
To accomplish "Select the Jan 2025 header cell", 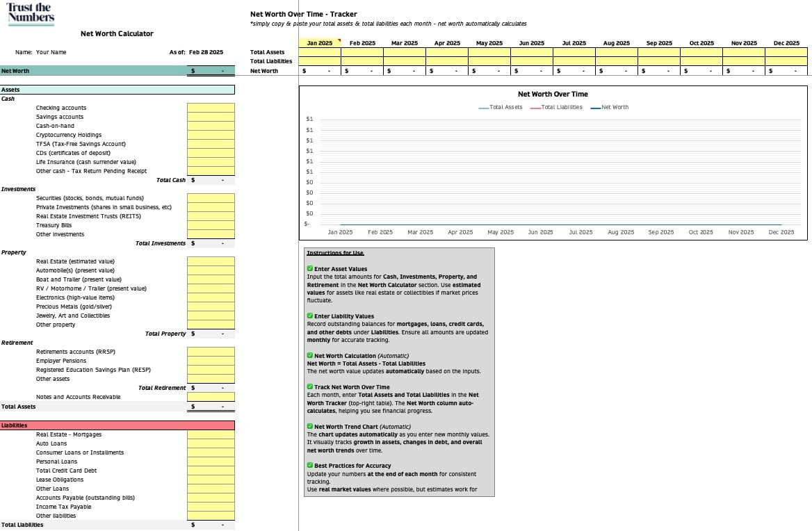I will 320,43.
